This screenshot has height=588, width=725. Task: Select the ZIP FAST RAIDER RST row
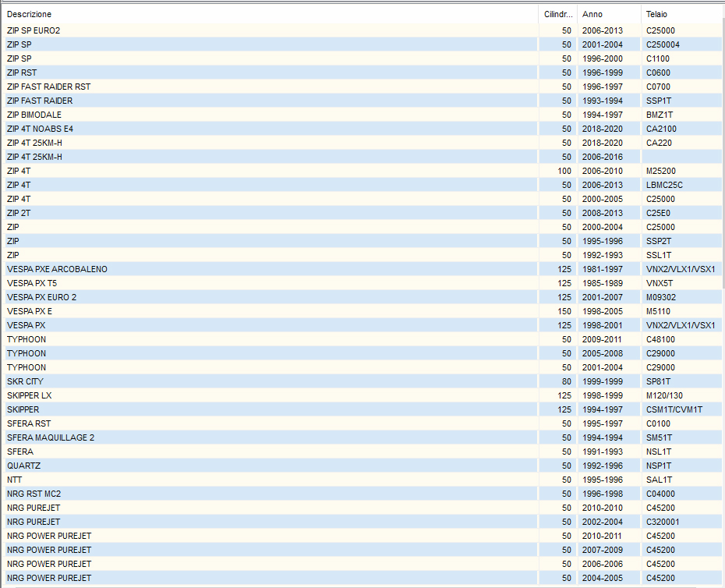(x=362, y=87)
